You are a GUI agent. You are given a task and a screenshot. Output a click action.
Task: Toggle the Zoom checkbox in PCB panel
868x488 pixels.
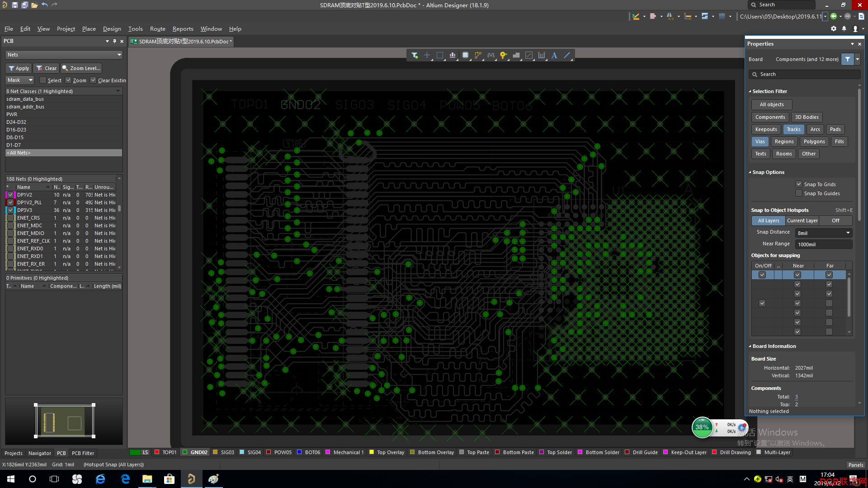pyautogui.click(x=68, y=80)
